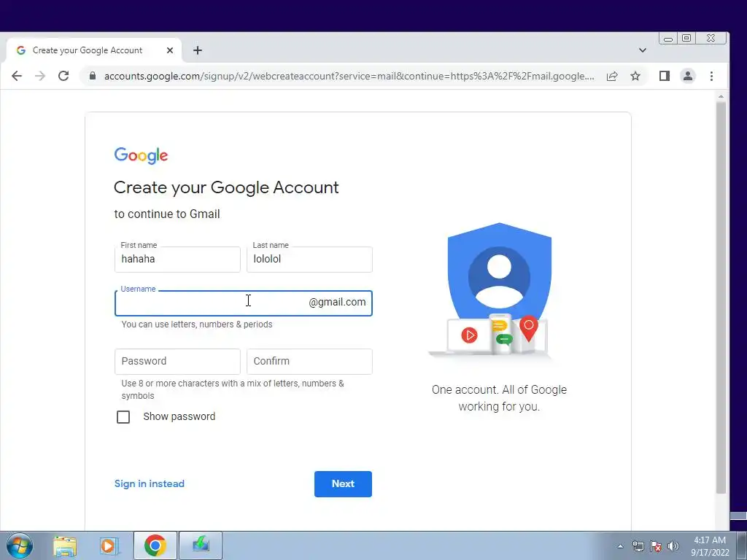Image resolution: width=747 pixels, height=560 pixels.
Task: Focus the Username input field
Action: tap(244, 303)
